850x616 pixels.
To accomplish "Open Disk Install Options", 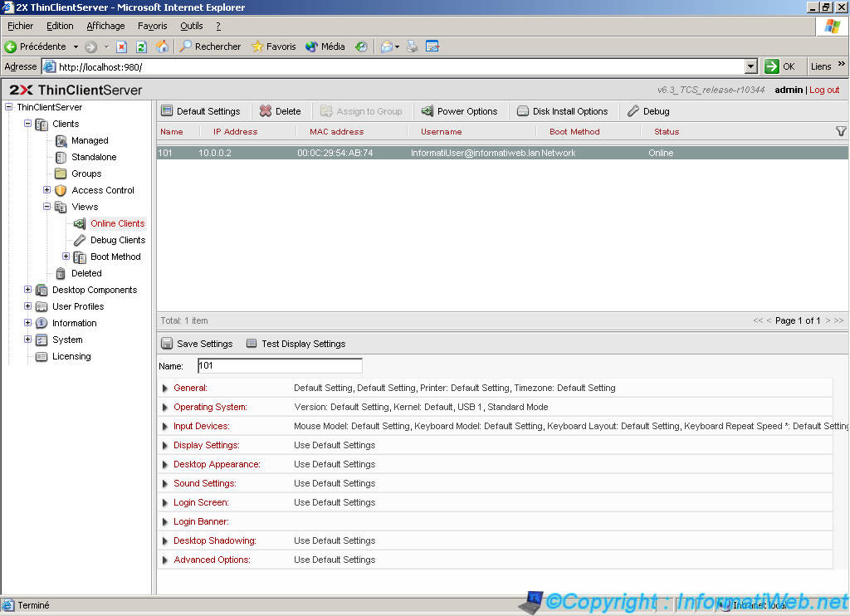I will pos(564,110).
